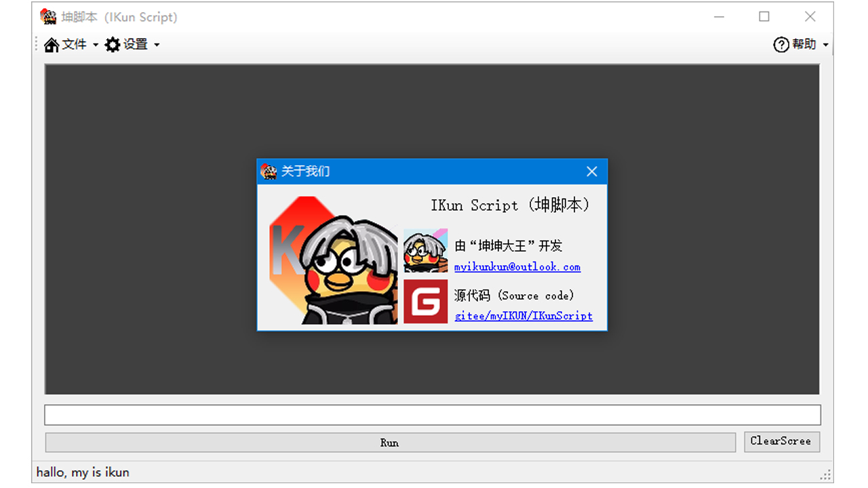The image size is (868, 488).
Task: Click the gear icon on 设置 menu
Action: coord(113,44)
